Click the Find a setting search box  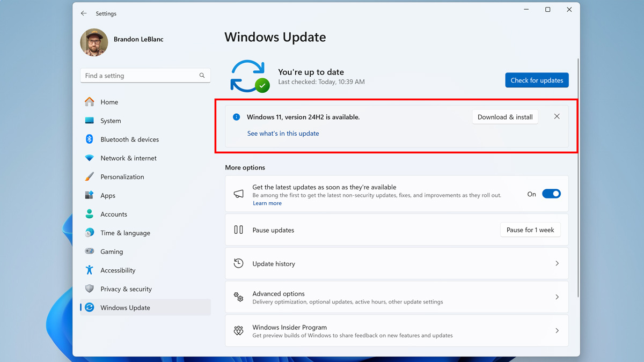[x=145, y=76]
